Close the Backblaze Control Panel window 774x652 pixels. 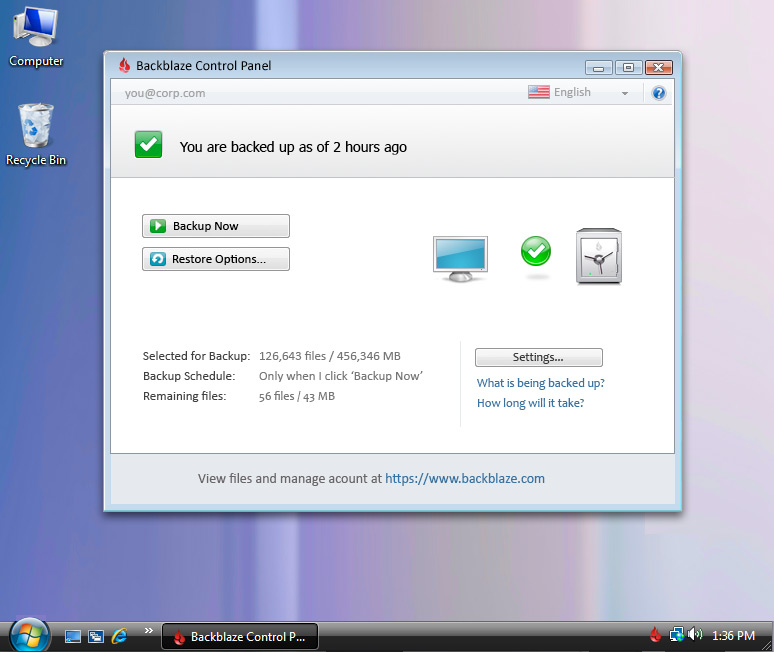pyautogui.click(x=658, y=68)
